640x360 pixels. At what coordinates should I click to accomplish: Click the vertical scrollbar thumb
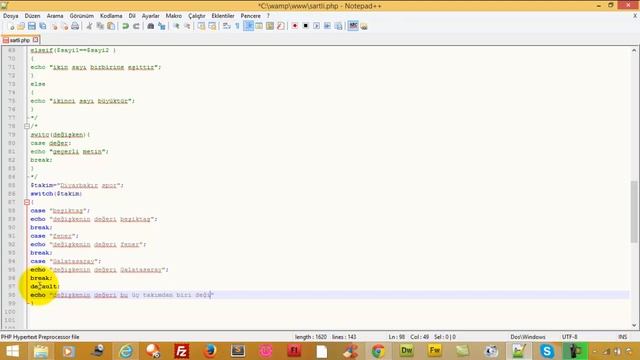tap(634, 212)
